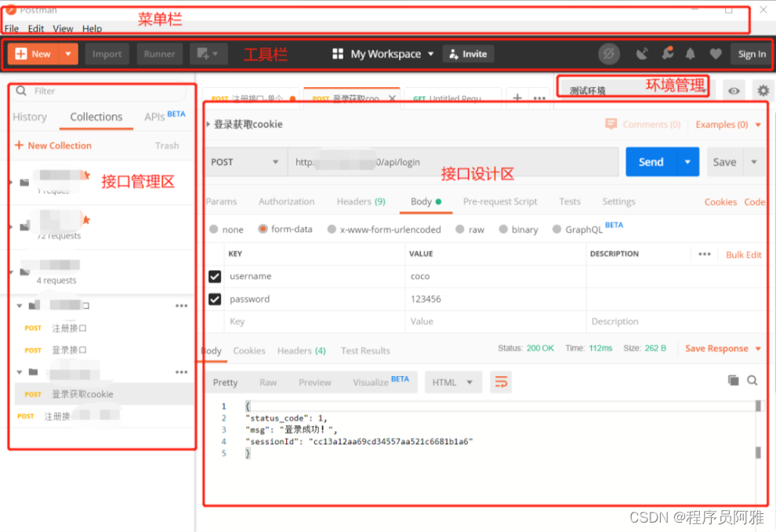Click the sync status offline icon
776x532 pixels.
pyautogui.click(x=609, y=54)
